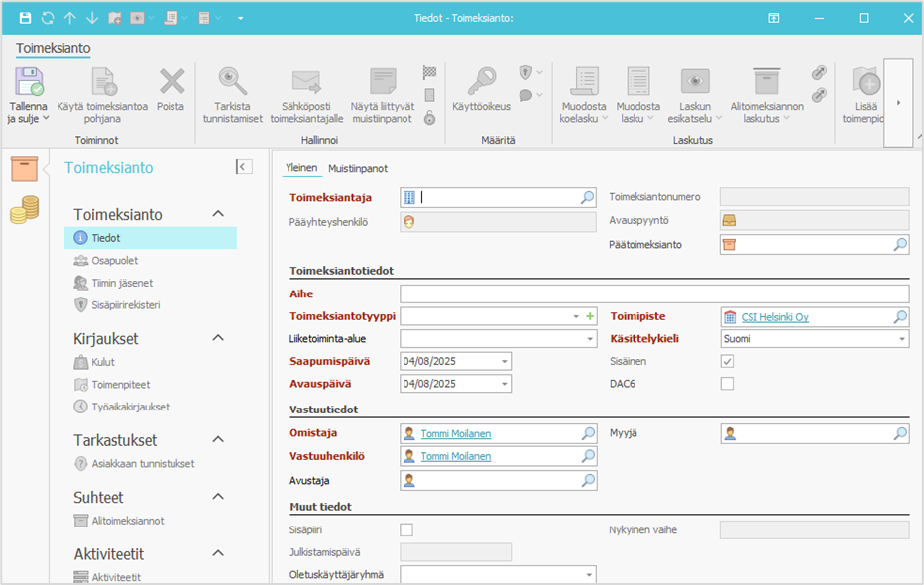Tick the Sisäpiiri checkbox
Screen dimensions: 924x585
(x=406, y=530)
